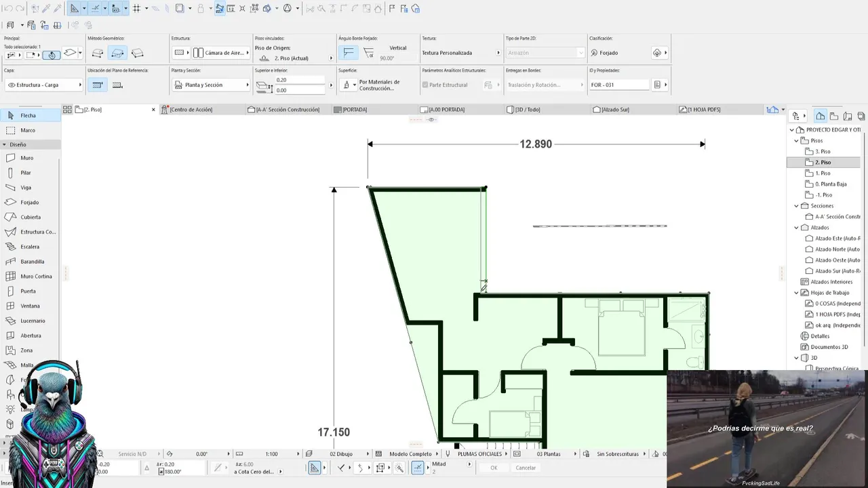Select the Ventana window tool
The height and width of the screenshot is (488, 868).
(x=31, y=306)
